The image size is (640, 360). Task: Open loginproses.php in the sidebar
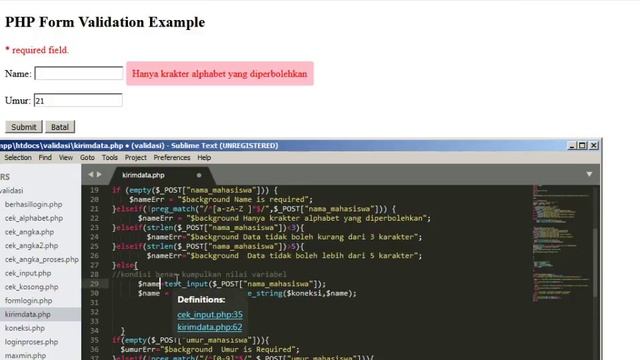(31, 342)
